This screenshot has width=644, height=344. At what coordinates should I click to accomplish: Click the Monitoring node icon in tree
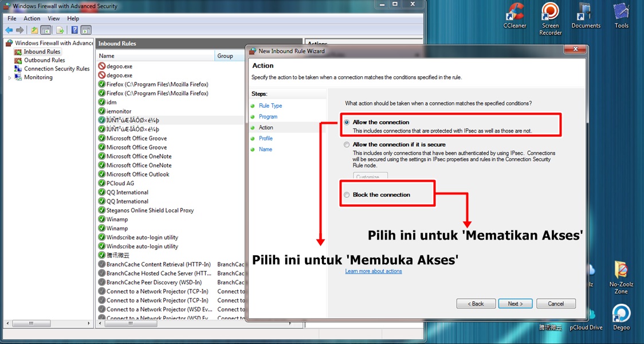pos(18,77)
